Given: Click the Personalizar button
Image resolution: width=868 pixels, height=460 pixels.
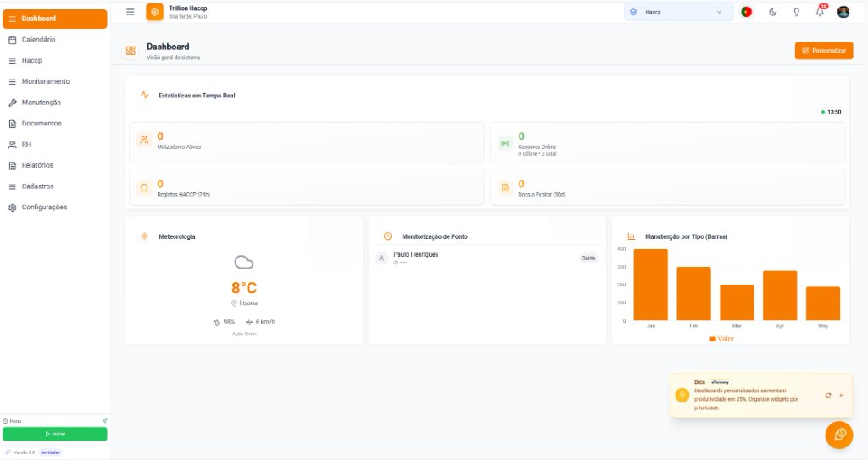Looking at the screenshot, I should click(824, 50).
